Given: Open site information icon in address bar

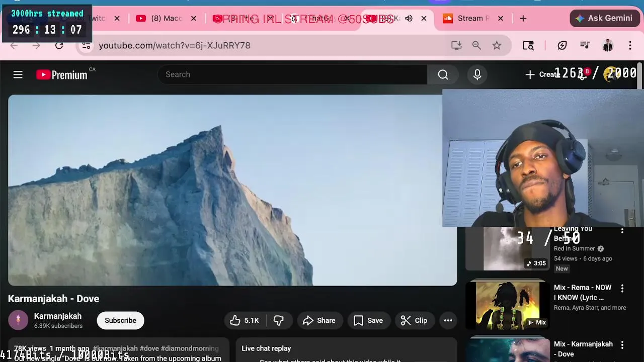Looking at the screenshot, I should point(87,45).
